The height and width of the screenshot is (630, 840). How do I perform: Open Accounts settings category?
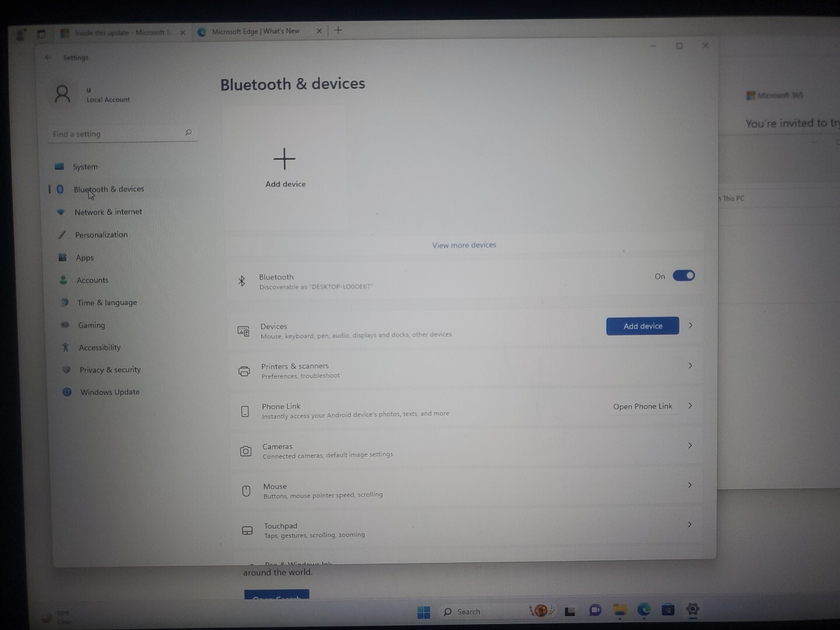click(92, 280)
